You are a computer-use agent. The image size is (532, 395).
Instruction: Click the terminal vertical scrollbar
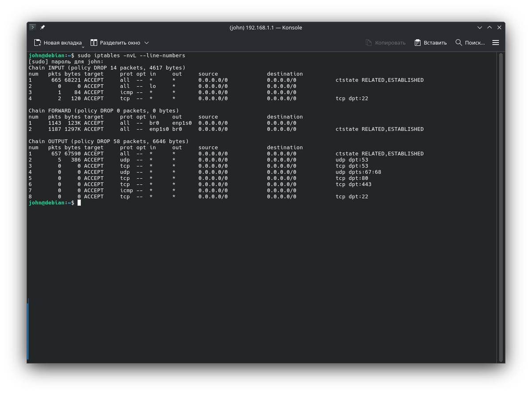point(501,207)
